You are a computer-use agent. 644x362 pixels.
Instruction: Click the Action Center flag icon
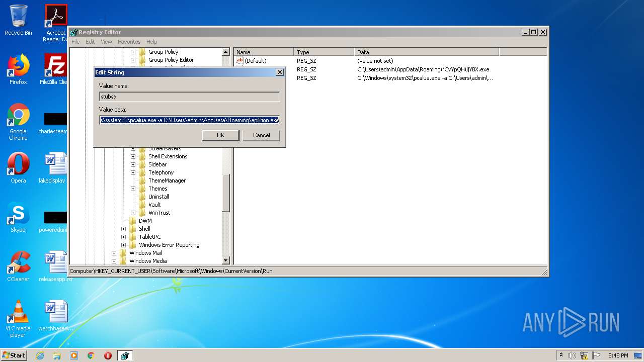click(x=596, y=355)
